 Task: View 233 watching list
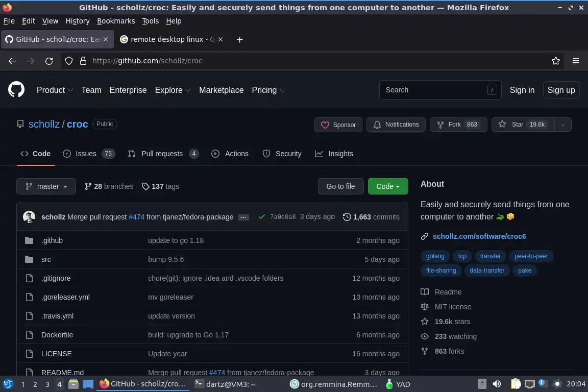[x=455, y=336]
